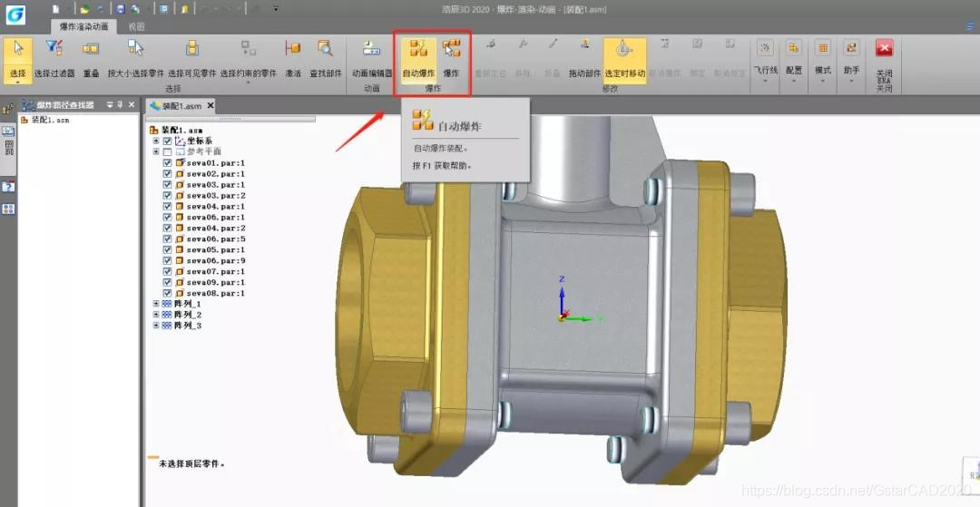Click the save disk icon
Screen dimensions: 980x507
click(121, 9)
